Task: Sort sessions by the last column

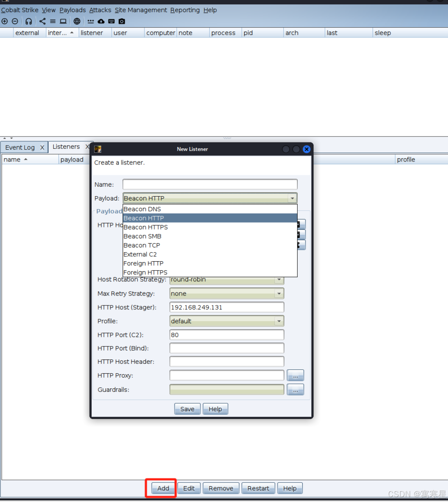Action: click(349, 33)
